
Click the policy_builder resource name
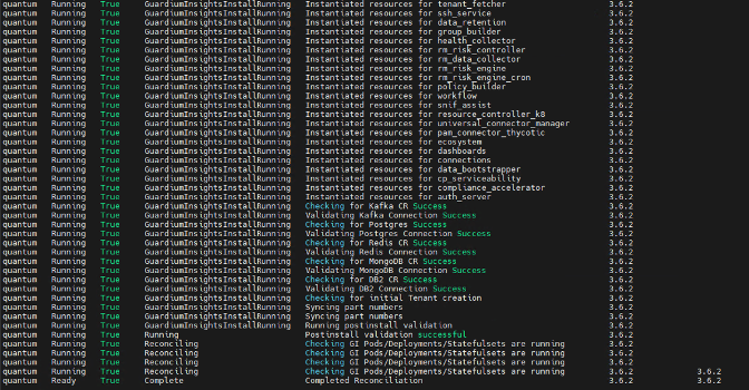[x=471, y=87]
